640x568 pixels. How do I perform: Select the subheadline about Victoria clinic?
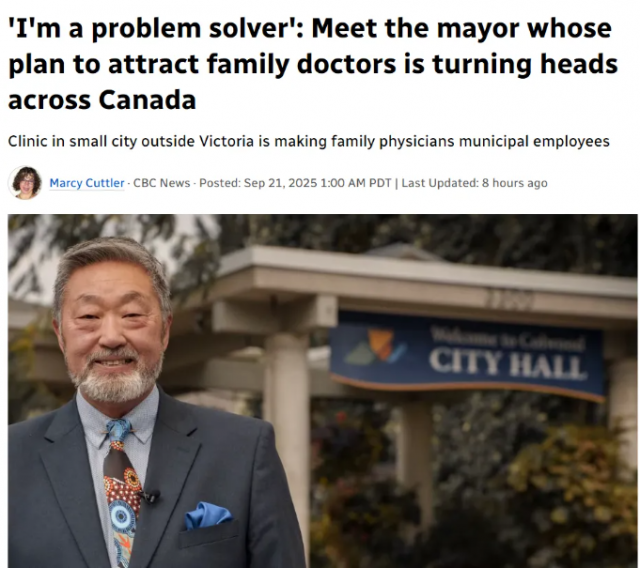309,142
